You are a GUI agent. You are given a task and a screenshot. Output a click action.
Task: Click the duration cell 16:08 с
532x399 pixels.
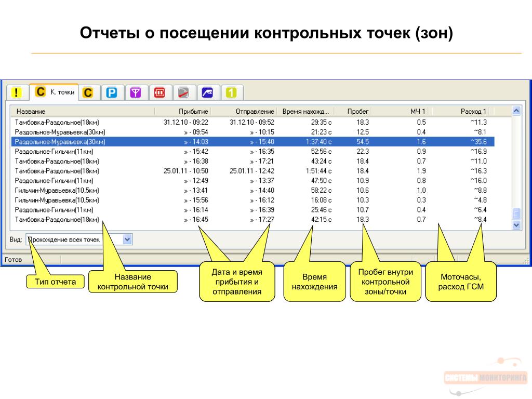pyautogui.click(x=321, y=200)
